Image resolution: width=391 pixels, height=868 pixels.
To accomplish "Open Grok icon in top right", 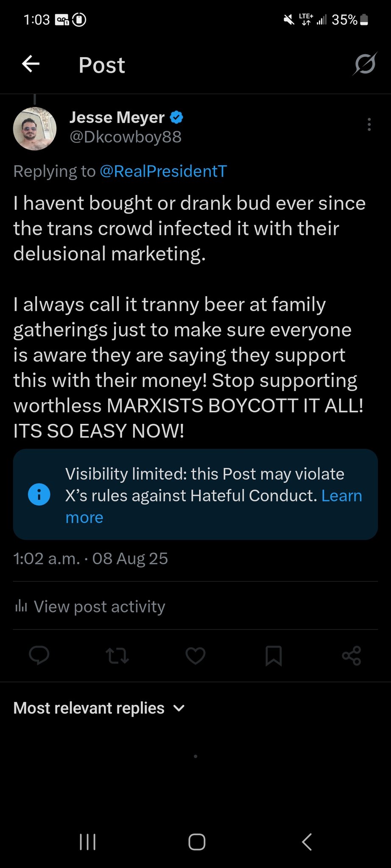I will (364, 64).
